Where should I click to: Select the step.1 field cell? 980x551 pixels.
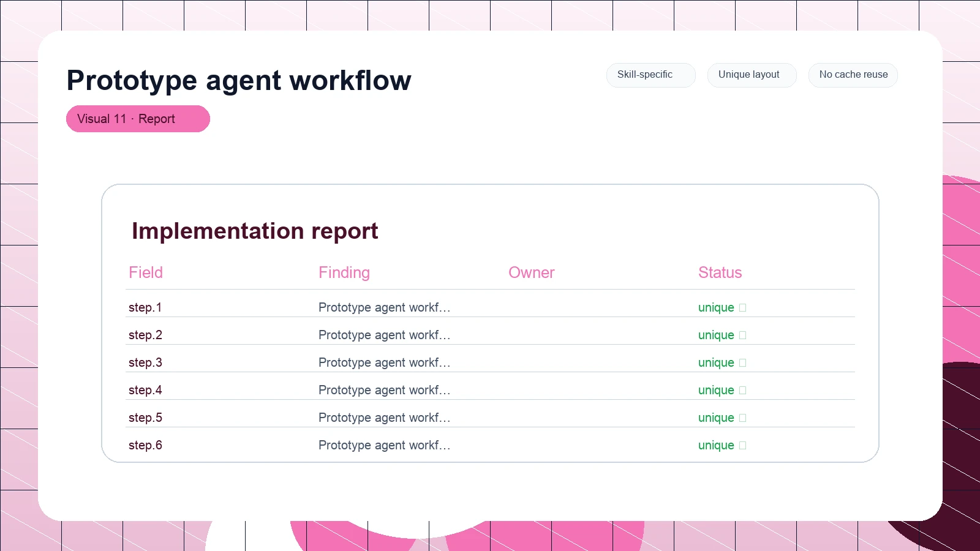coord(145,307)
